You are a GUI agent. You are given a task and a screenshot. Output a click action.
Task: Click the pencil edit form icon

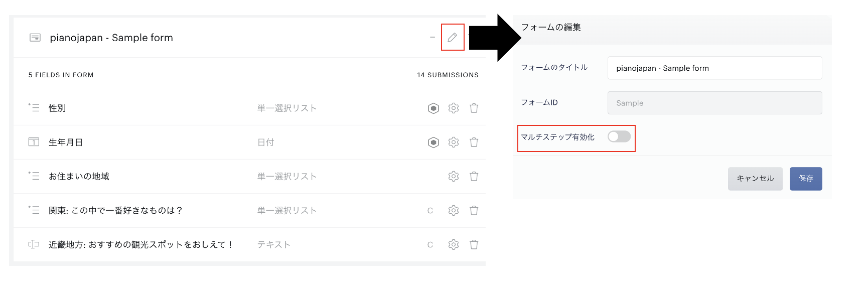(452, 37)
